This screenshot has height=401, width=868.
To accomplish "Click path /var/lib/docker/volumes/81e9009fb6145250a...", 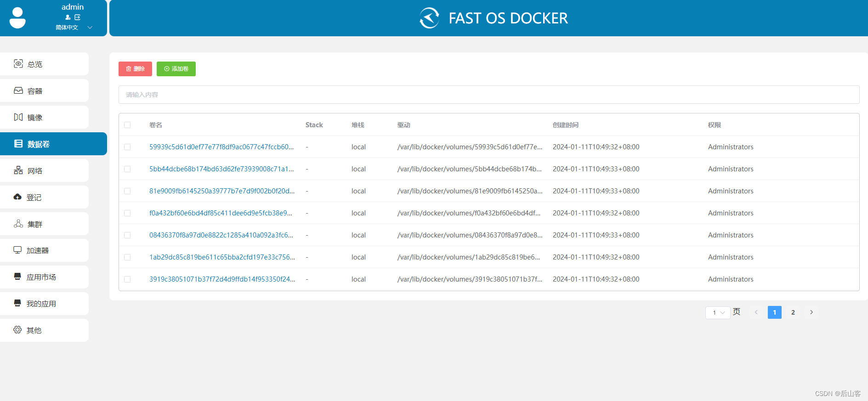I will click(470, 191).
